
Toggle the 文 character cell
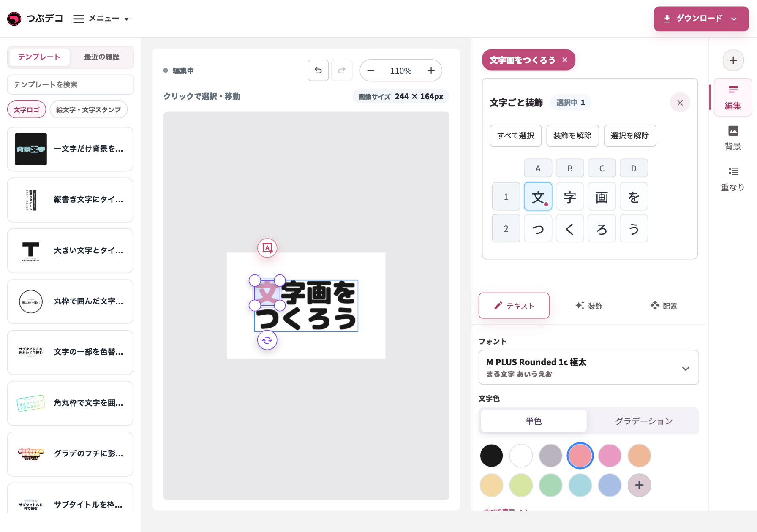[x=538, y=196]
